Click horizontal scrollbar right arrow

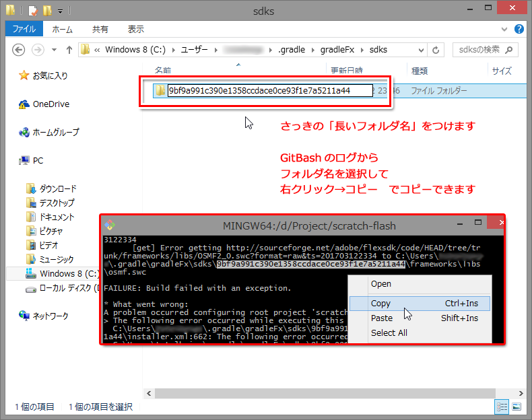521,393
